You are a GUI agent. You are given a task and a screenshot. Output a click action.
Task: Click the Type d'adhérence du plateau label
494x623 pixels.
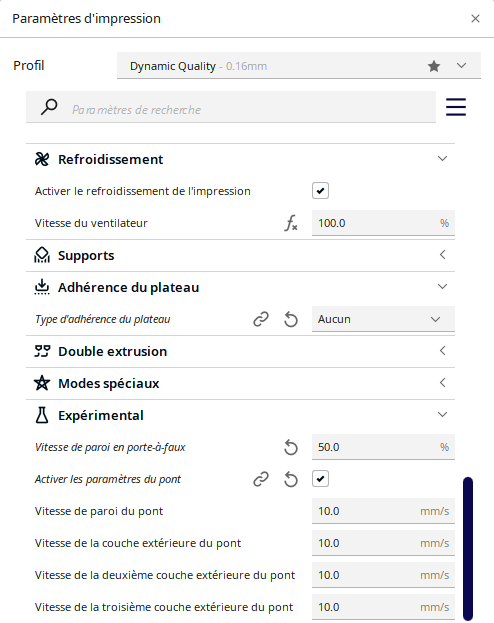103,319
